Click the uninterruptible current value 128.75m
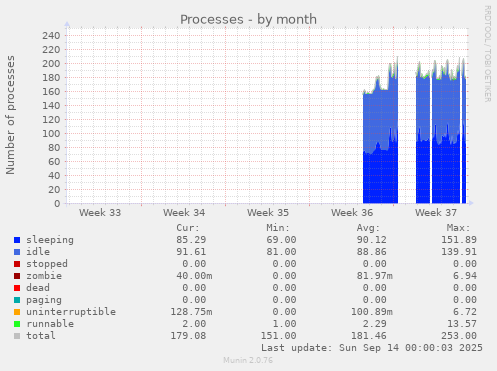This screenshot has height=371, width=497. click(x=191, y=312)
